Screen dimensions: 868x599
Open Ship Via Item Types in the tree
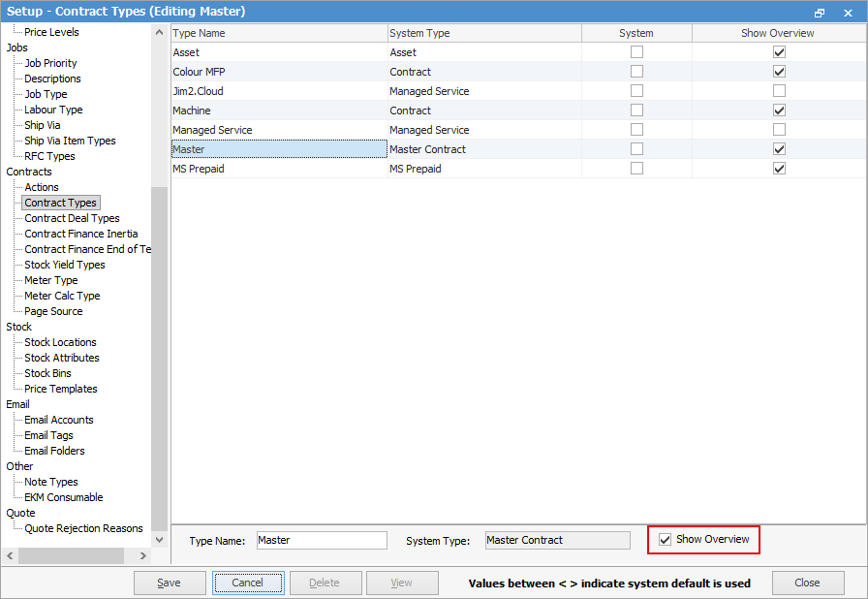(x=70, y=141)
